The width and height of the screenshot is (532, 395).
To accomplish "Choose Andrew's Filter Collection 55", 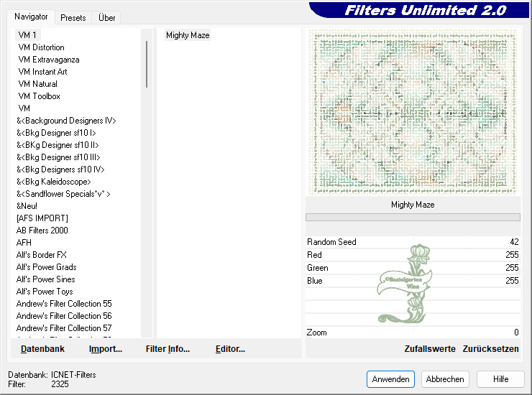I will click(64, 304).
